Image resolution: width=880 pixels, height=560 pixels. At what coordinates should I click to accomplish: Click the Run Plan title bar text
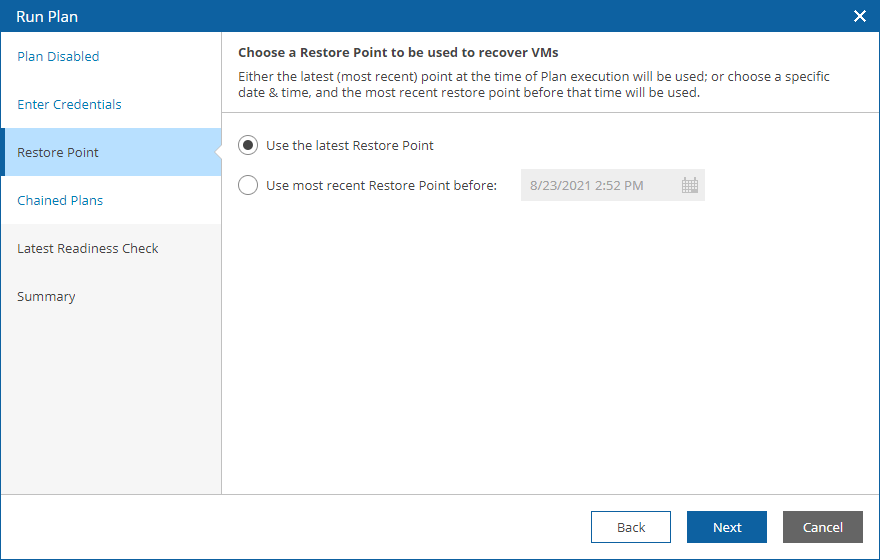point(47,16)
